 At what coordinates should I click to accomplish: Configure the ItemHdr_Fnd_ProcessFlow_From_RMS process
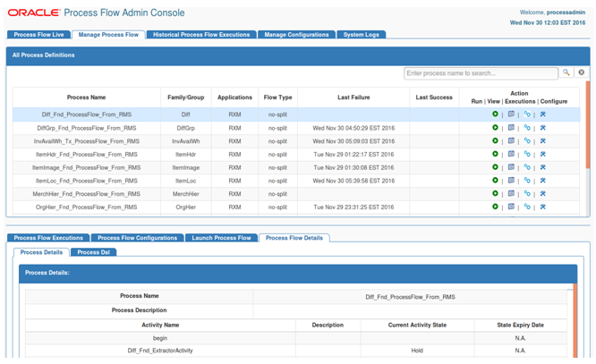(x=543, y=154)
